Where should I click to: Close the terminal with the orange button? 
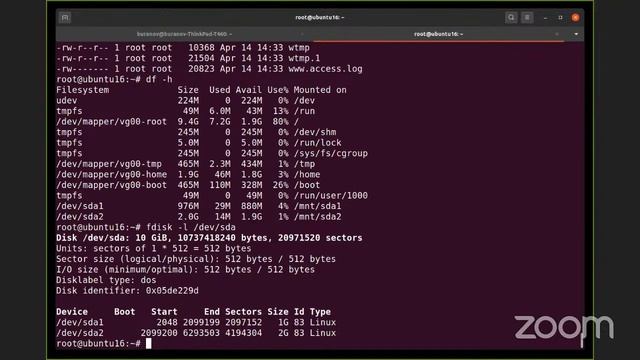tap(576, 18)
